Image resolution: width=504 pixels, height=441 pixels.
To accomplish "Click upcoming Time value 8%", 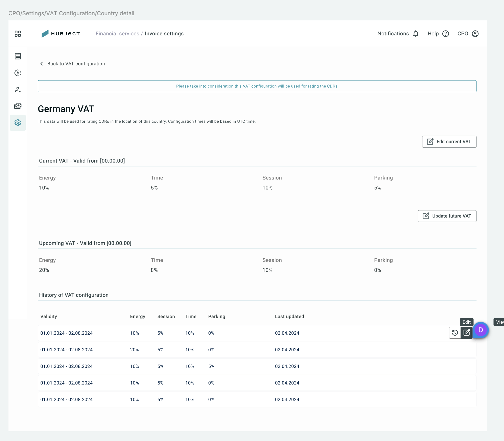I will pyautogui.click(x=154, y=270).
